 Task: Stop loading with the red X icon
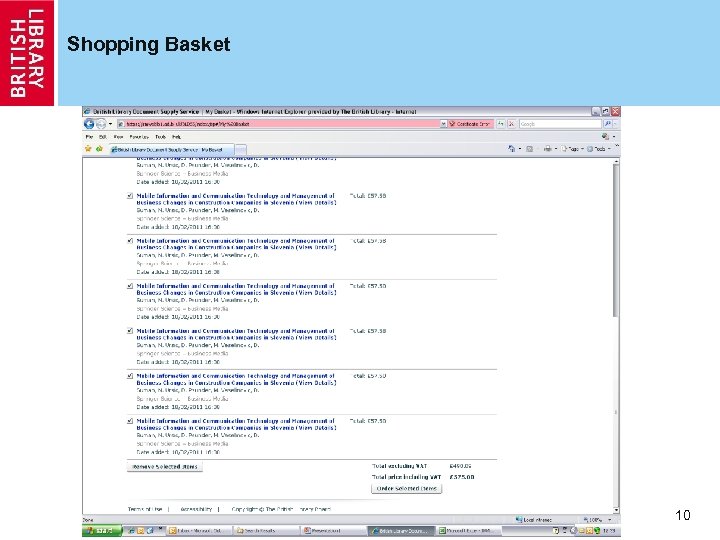tap(511, 124)
